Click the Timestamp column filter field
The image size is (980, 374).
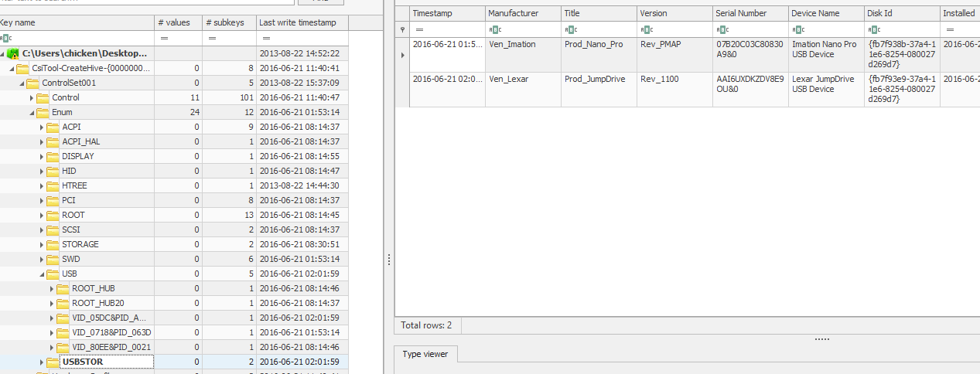coord(446,29)
